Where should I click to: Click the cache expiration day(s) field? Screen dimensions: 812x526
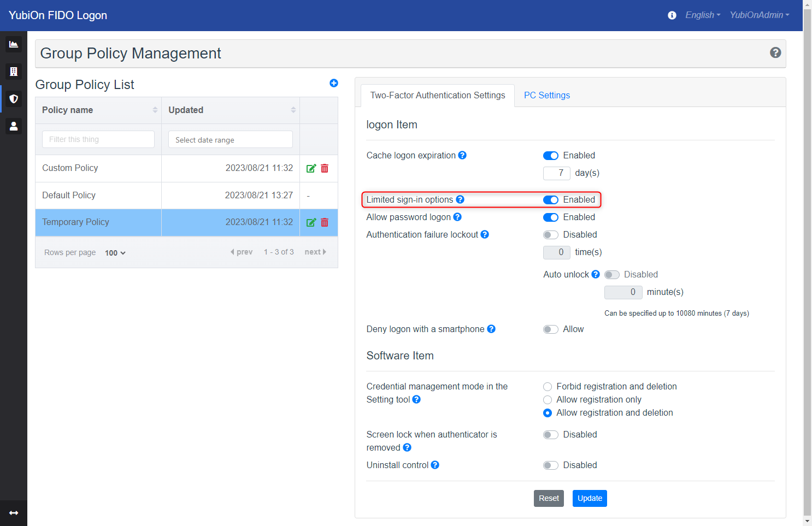point(557,173)
